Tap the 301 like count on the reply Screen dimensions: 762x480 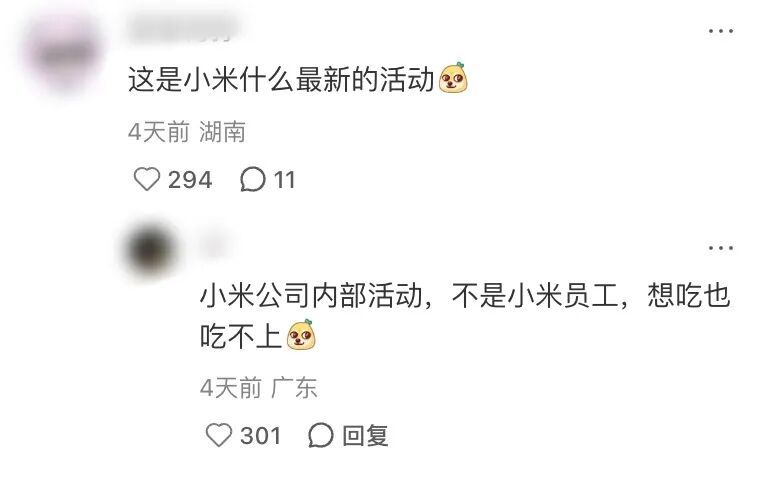coord(261,435)
